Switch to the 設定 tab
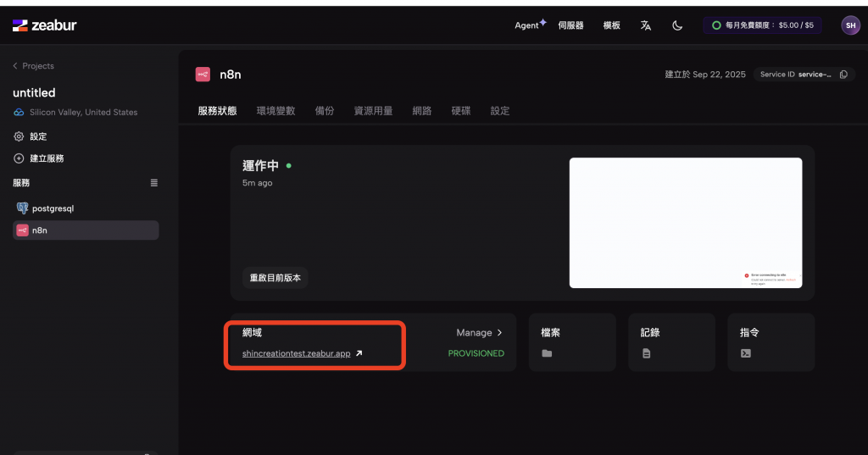This screenshot has width=868, height=455. click(500, 111)
